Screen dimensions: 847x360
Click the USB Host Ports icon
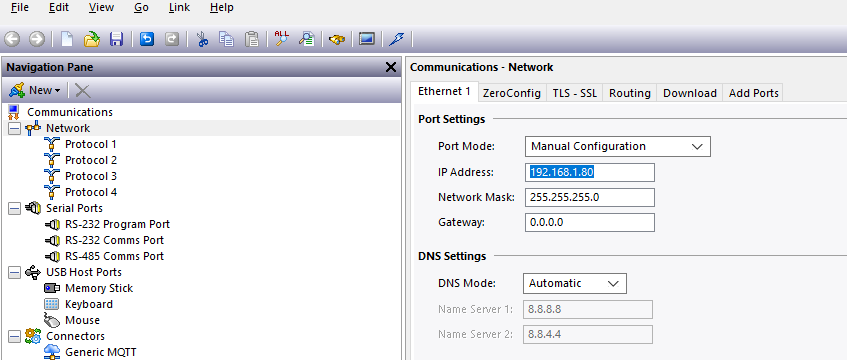(x=33, y=272)
